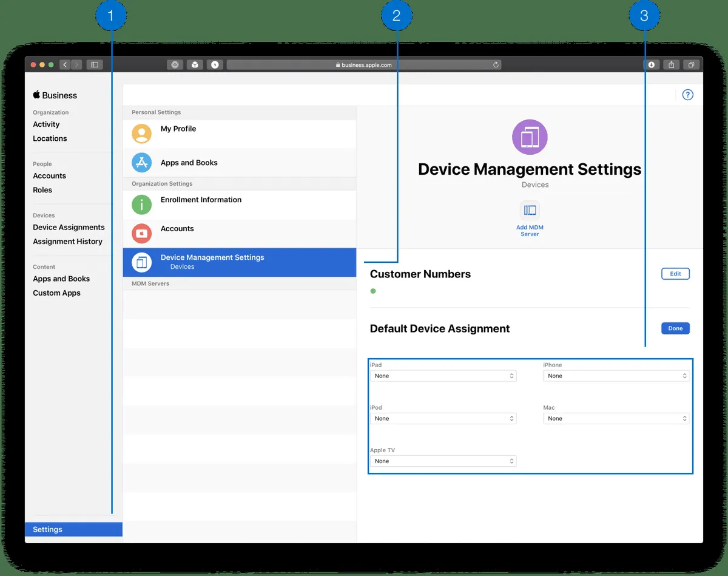Screen dimensions: 728x576
Task: Click the page reload icon
Action: 496,65
